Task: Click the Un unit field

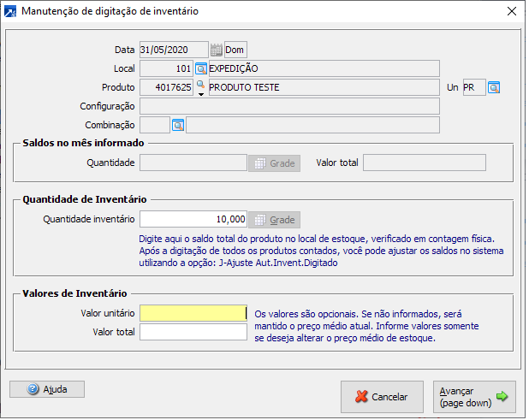Action: coord(473,87)
